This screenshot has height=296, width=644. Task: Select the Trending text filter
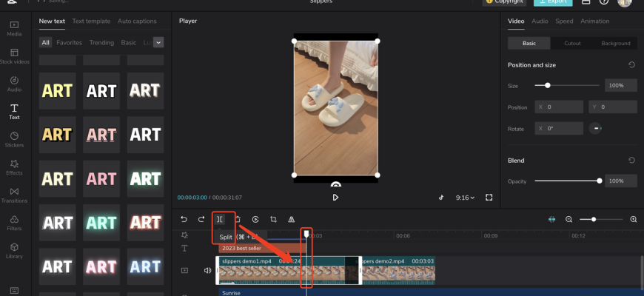pos(101,42)
